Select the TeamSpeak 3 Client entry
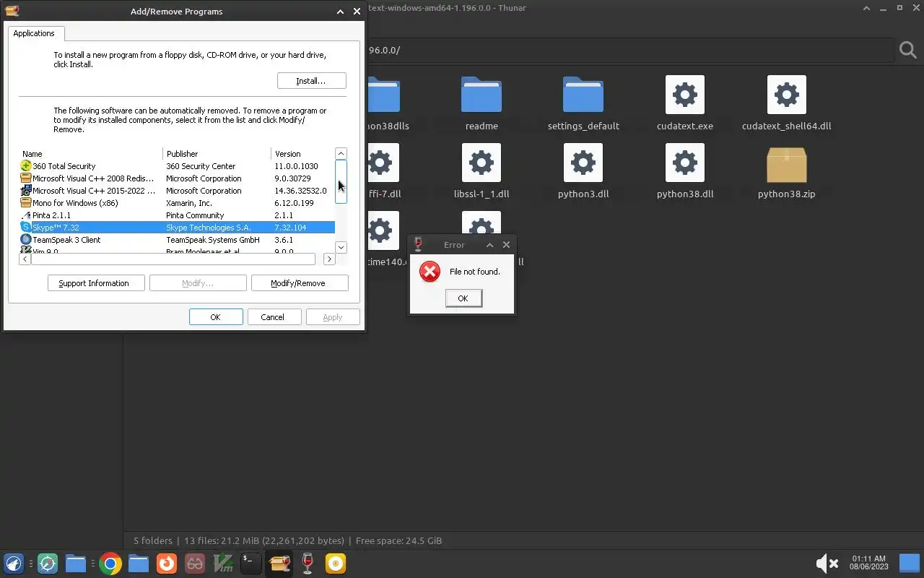This screenshot has width=924, height=578. (177, 240)
